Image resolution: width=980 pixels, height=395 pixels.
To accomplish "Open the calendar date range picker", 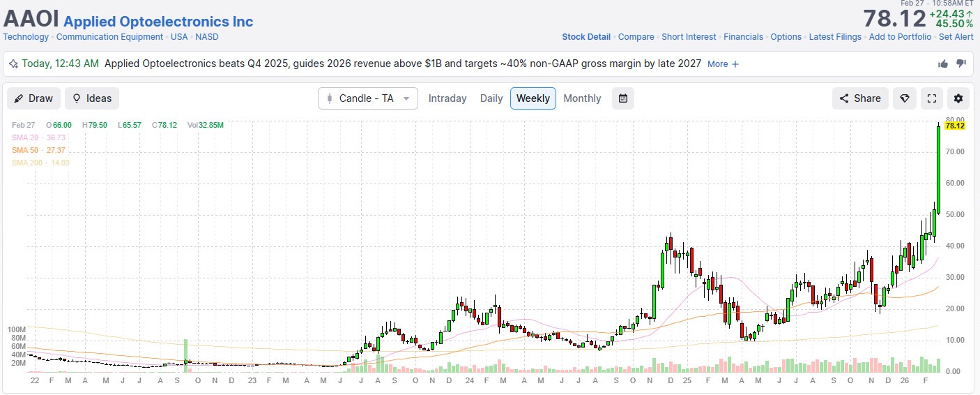I will (623, 98).
